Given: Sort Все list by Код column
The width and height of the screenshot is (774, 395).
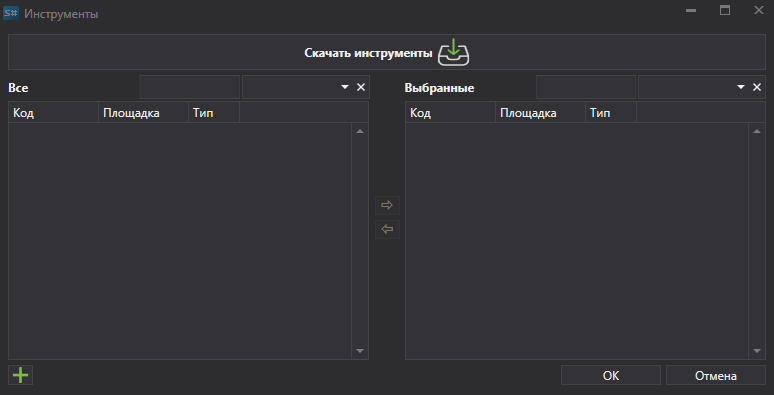Looking at the screenshot, I should (x=53, y=113).
